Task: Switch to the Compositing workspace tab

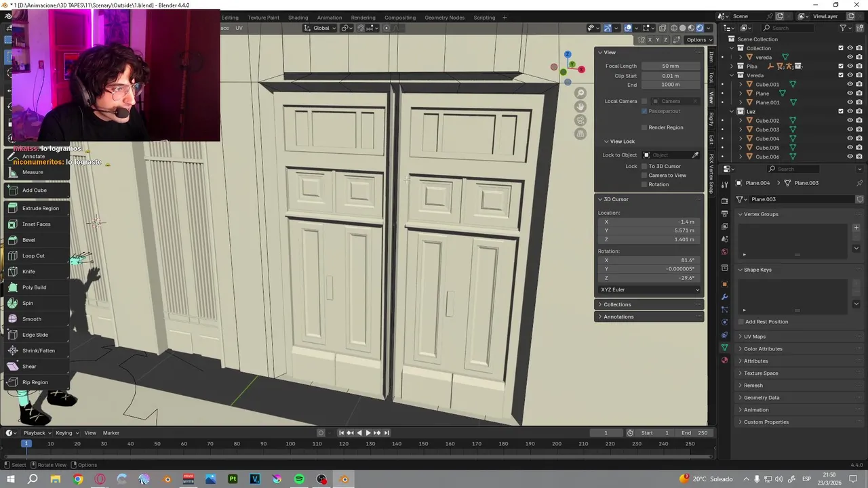Action: 400,18
